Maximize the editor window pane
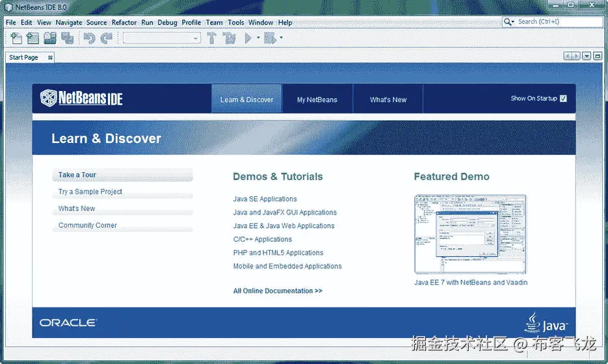608x364 pixels. click(x=598, y=56)
